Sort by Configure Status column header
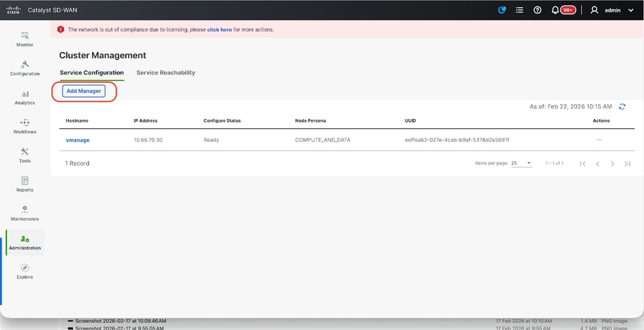Image resolution: width=644 pixels, height=330 pixels. coord(222,120)
